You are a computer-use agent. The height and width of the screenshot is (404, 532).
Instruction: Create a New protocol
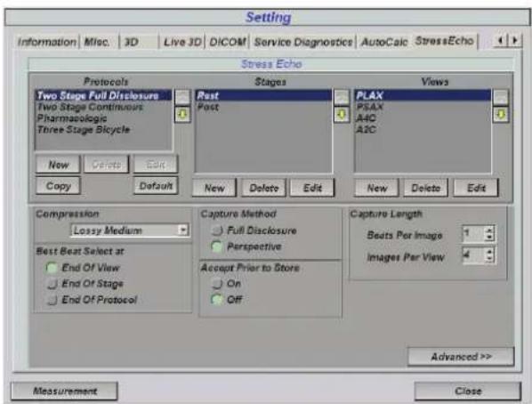pyautogui.click(x=59, y=165)
